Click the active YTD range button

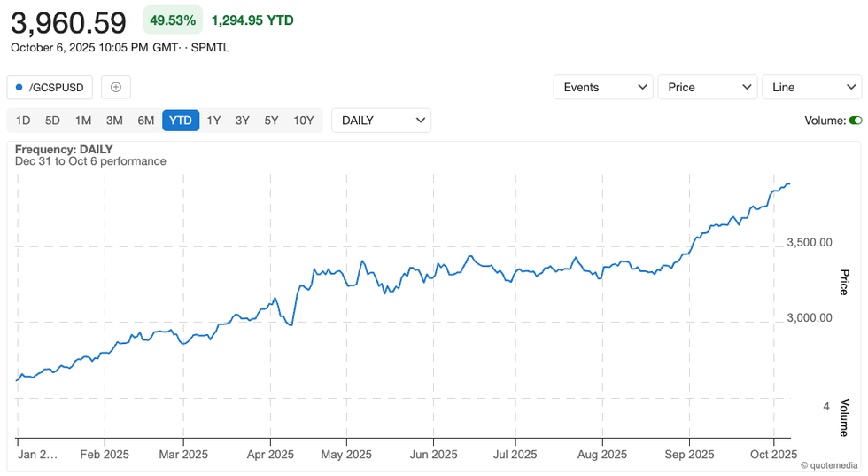coord(181,121)
